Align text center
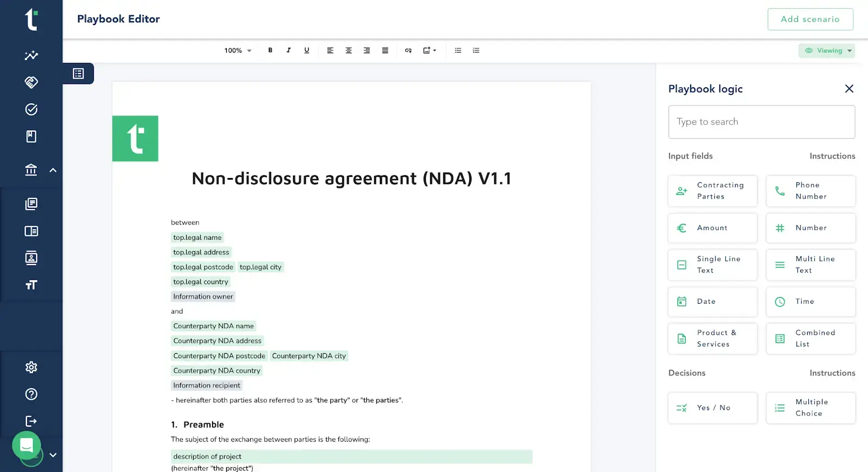Screen dimensions: 868x472 349,50
